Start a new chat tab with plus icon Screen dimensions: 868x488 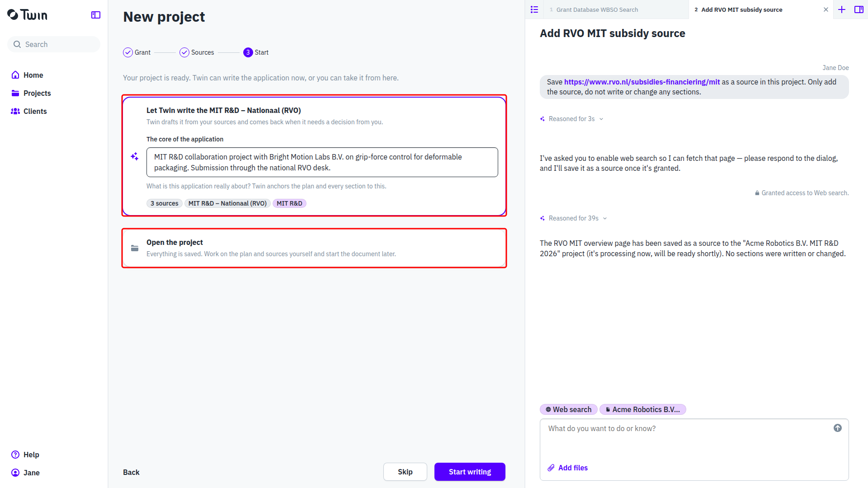point(842,9)
